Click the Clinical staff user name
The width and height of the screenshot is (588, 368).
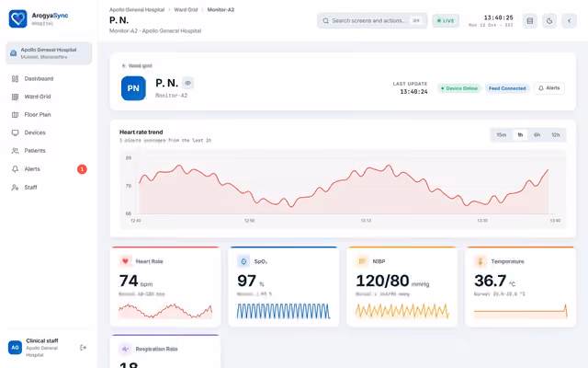(x=42, y=341)
